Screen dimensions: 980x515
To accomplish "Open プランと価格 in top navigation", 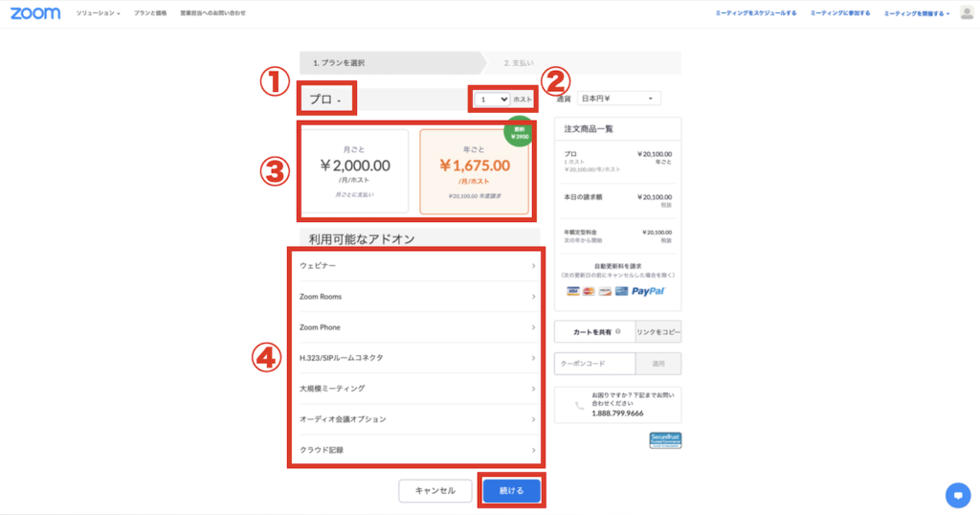I will point(150,13).
